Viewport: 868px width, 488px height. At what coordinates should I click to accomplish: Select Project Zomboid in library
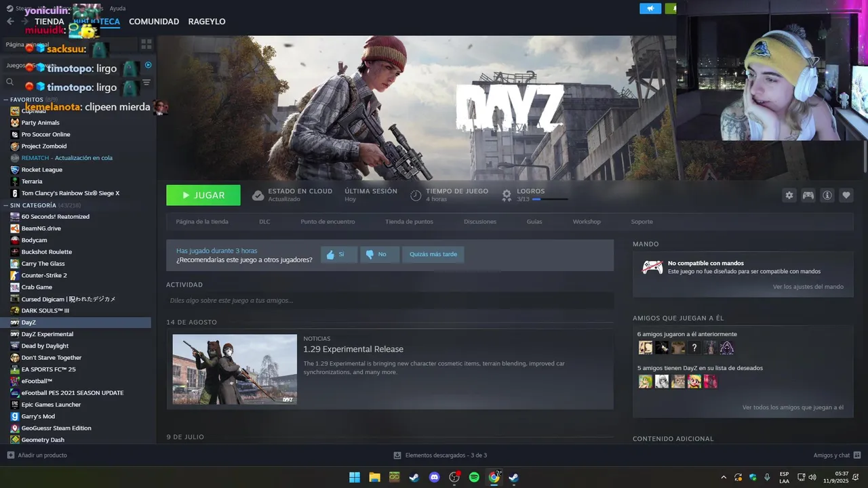click(x=44, y=146)
